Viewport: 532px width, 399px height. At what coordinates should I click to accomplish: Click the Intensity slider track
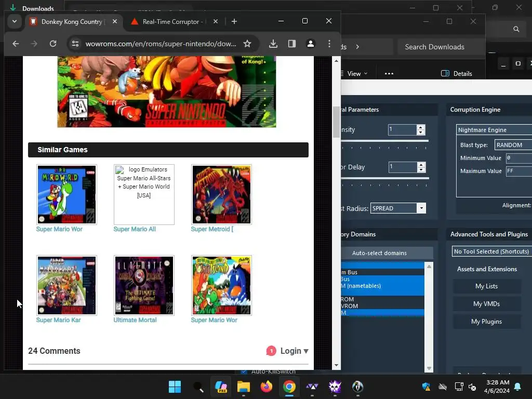tap(384, 141)
